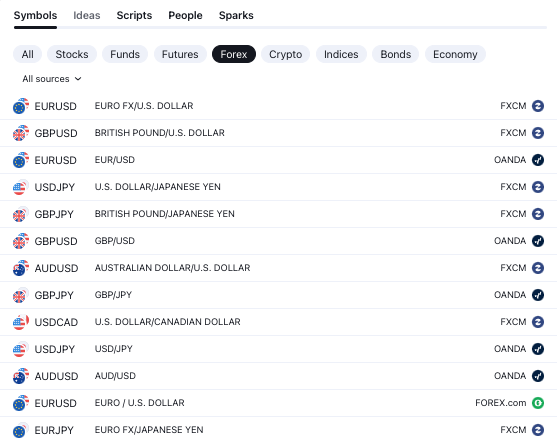The width and height of the screenshot is (557, 441).
Task: Click the flag icon in the EUR/USD OANDA row
Action: click(x=21, y=160)
